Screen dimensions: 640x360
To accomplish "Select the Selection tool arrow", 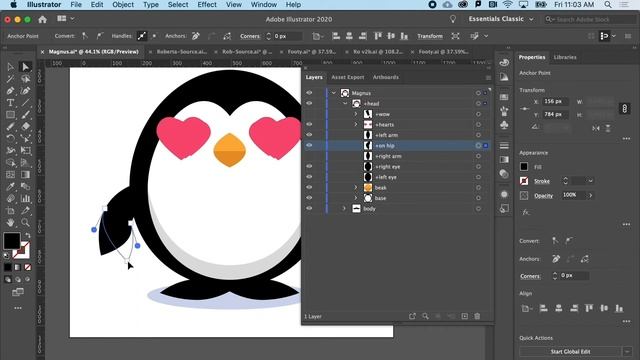I will pyautogui.click(x=11, y=67).
